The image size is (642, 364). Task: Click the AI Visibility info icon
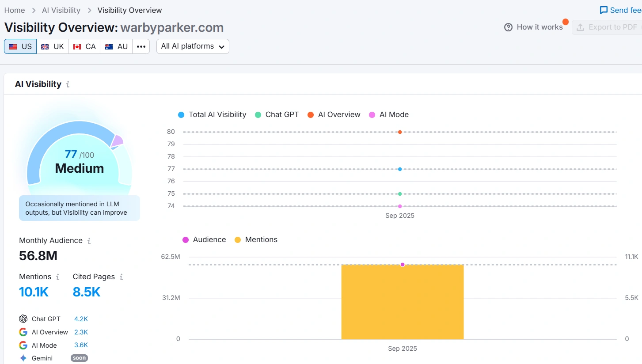[68, 84]
